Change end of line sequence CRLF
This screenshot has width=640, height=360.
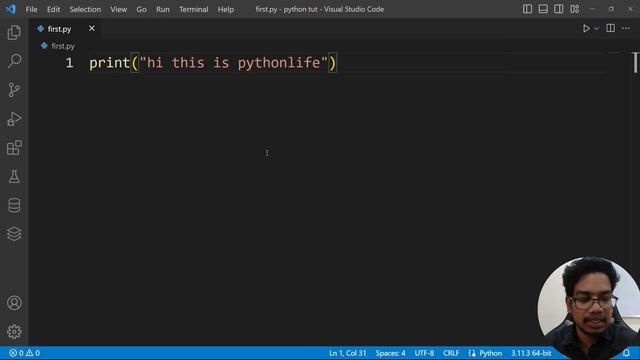coord(451,353)
